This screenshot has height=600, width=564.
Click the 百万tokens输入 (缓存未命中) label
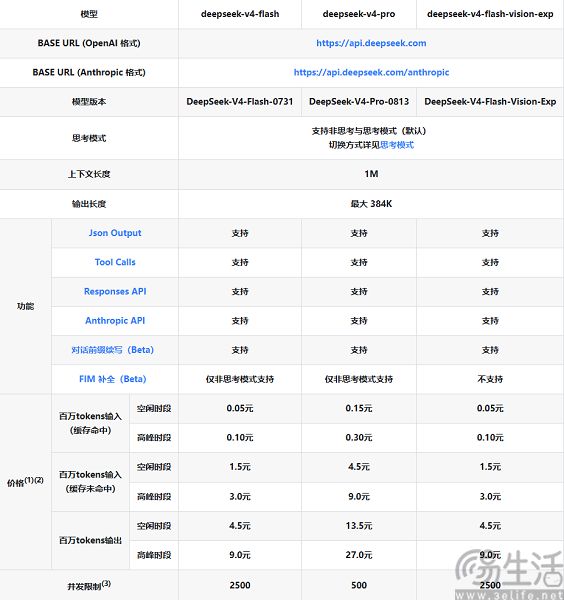pyautogui.click(x=90, y=482)
